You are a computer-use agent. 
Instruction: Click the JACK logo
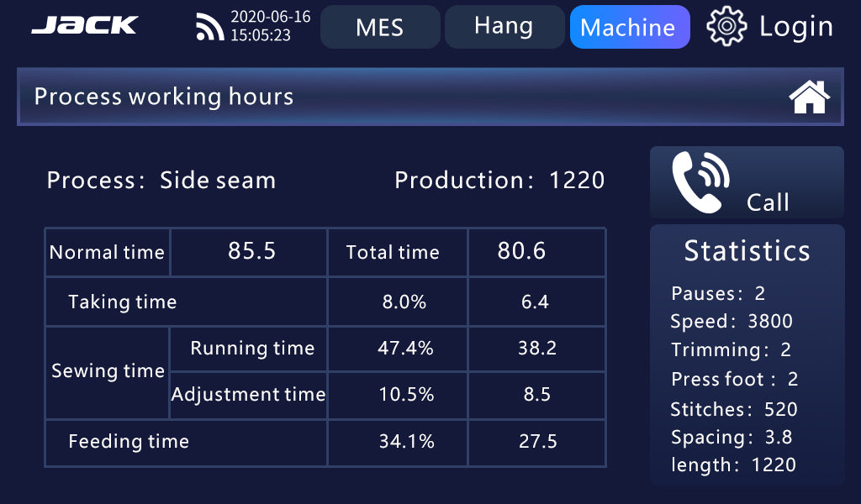84,26
